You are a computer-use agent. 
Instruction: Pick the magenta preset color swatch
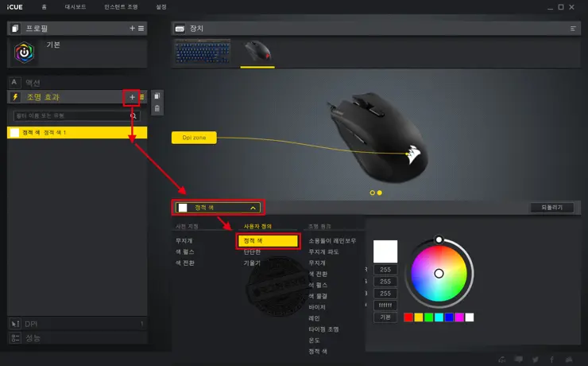tap(459, 317)
